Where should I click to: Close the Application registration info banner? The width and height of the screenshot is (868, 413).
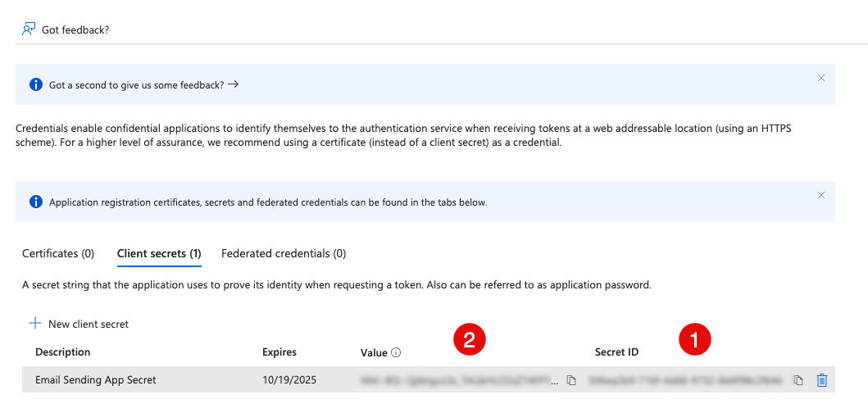[821, 195]
